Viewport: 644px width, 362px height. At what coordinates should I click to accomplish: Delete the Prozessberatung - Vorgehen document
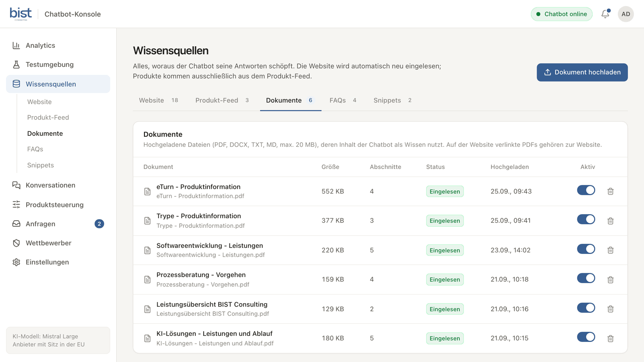610,280
